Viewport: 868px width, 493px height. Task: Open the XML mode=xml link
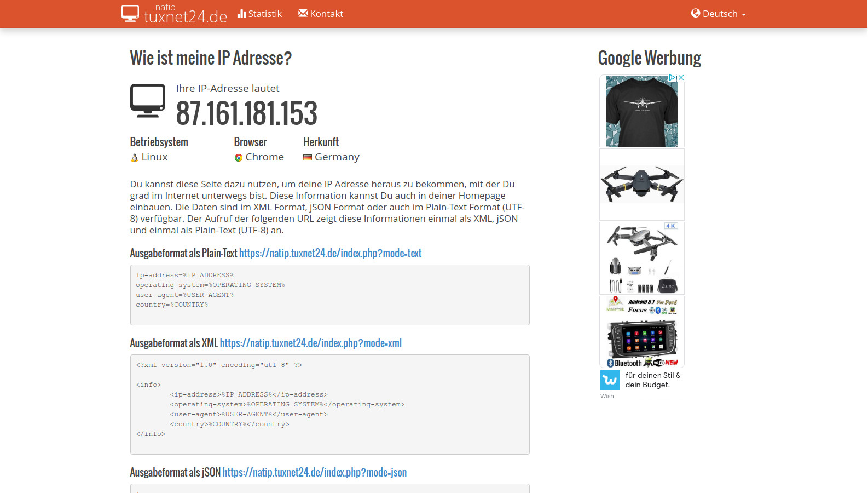(310, 343)
